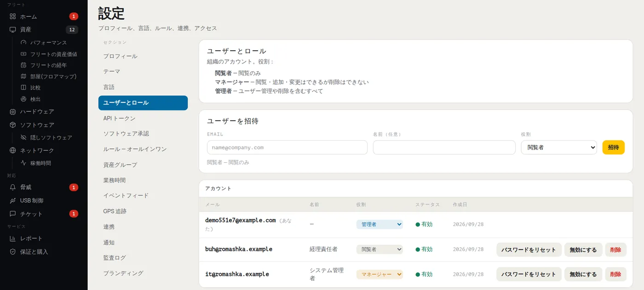This screenshot has width=644, height=290.
Task: Open ブランディング section
Action: coord(143,273)
